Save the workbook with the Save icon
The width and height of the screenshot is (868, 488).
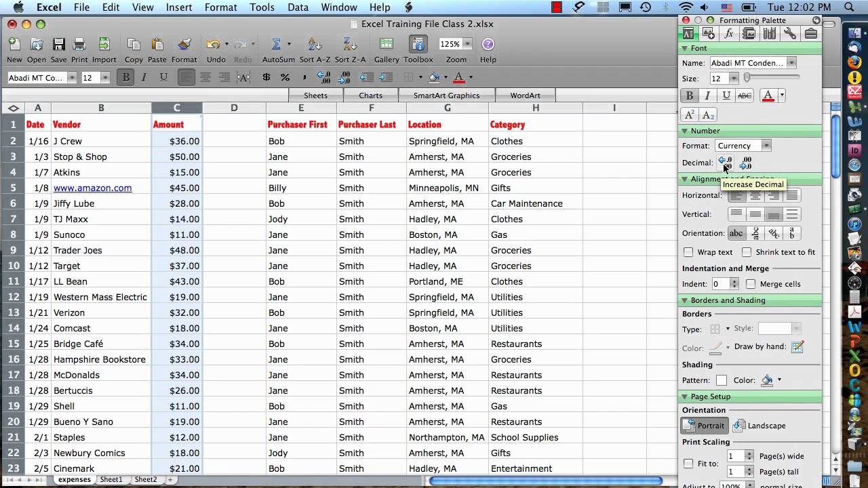[x=59, y=45]
